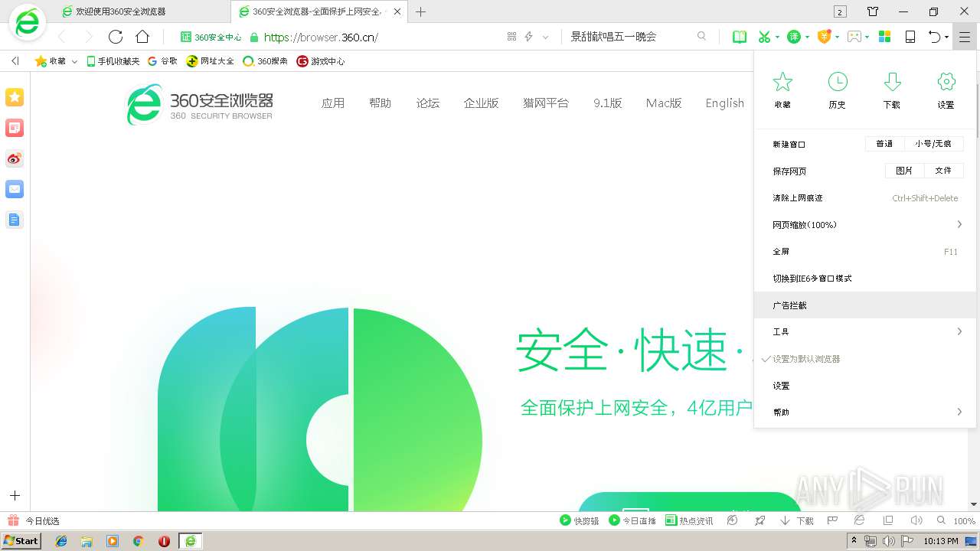Open the mobile device icon in toolbar
The image size is (980, 551).
[910, 37]
